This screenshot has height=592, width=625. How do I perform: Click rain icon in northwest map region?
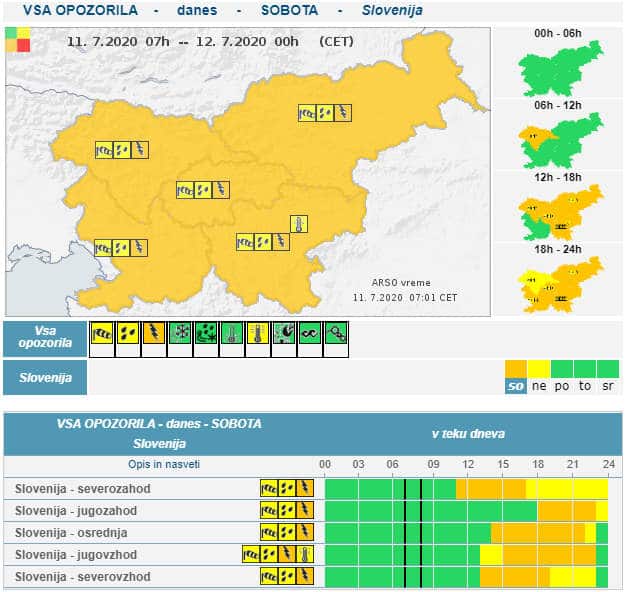click(122, 150)
